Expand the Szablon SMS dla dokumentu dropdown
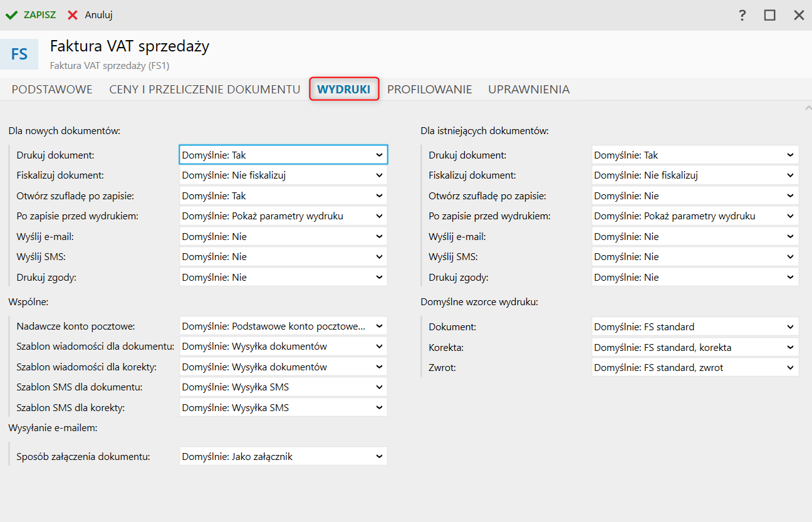The image size is (812, 522). 283,387
